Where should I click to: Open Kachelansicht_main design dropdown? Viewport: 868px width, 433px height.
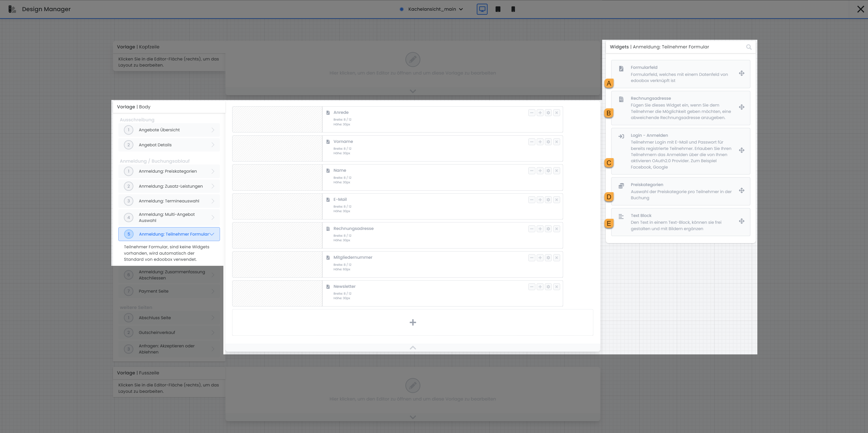(435, 9)
